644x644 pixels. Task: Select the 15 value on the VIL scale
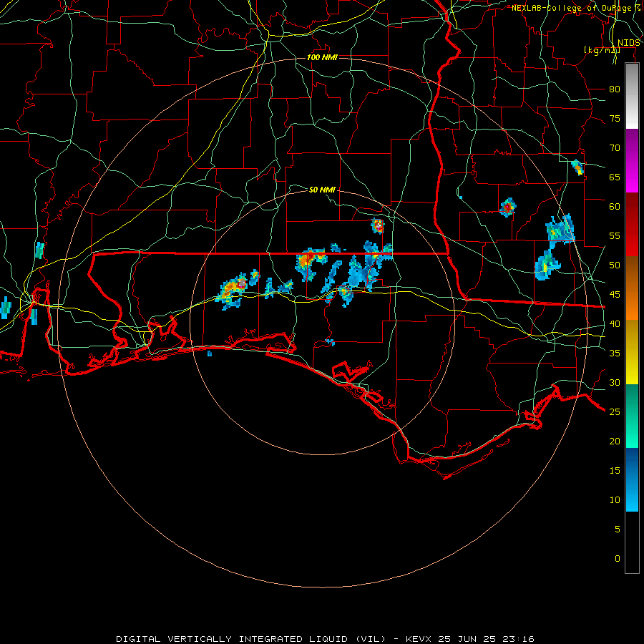615,471
